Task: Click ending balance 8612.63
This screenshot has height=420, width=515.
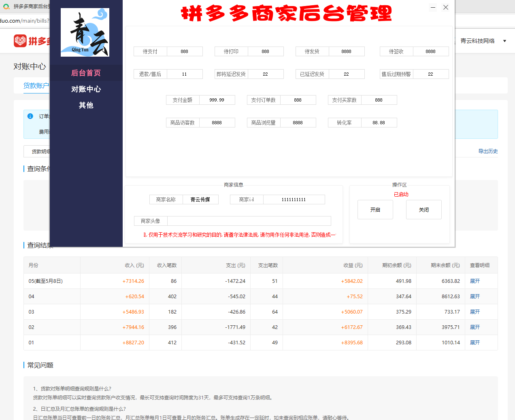Action: click(x=451, y=296)
